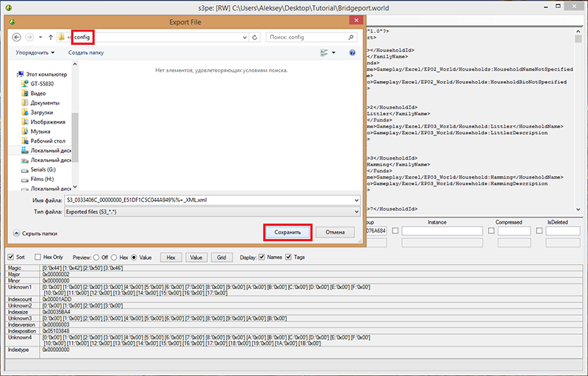
Task: Click the view mode icon
Action: [x=324, y=53]
